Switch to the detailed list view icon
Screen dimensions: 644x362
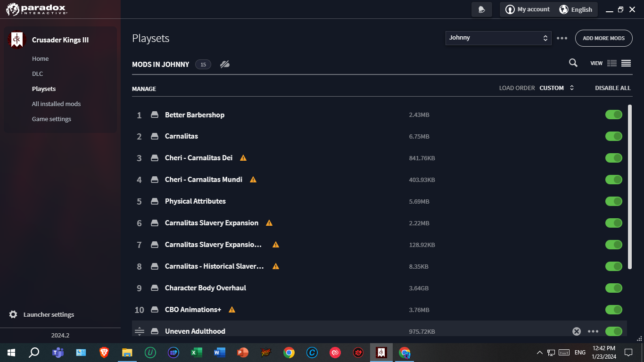[x=612, y=63]
